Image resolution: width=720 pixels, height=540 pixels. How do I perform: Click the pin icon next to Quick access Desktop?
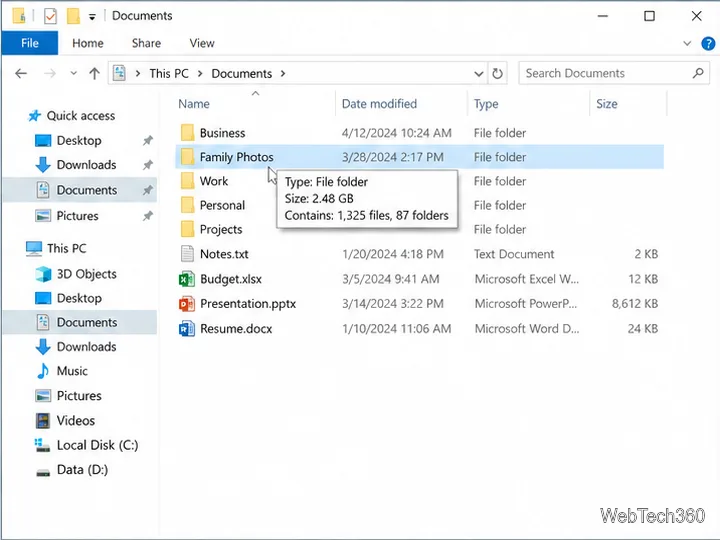point(147,141)
